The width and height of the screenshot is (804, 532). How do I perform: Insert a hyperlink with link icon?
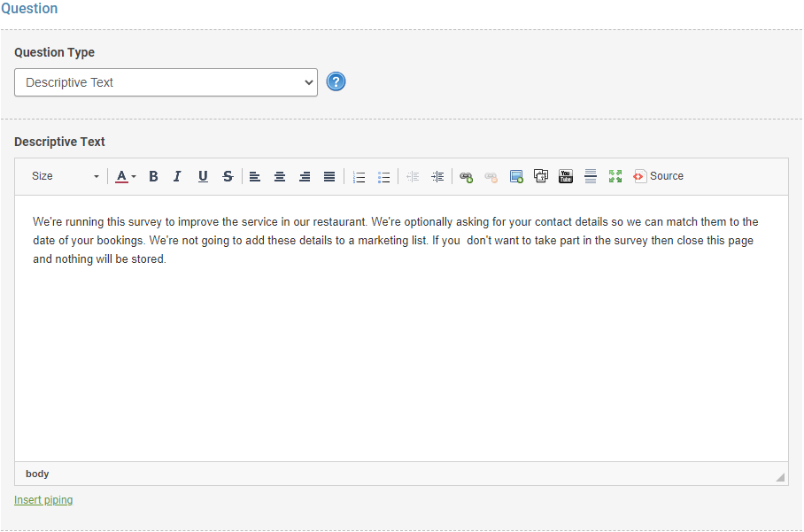click(466, 176)
